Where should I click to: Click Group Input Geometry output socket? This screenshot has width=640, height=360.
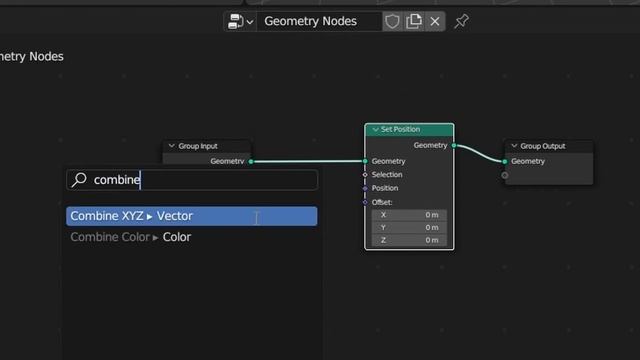(x=251, y=162)
